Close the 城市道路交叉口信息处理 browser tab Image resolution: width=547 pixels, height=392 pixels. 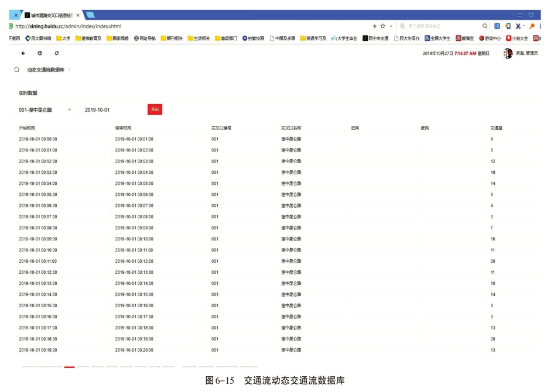pyautogui.click(x=78, y=15)
